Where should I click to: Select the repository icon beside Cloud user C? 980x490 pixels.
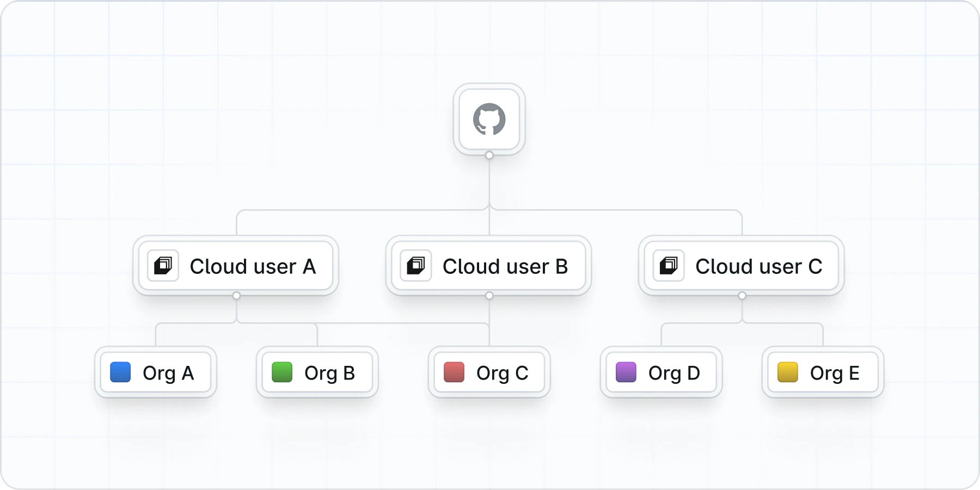(670, 266)
